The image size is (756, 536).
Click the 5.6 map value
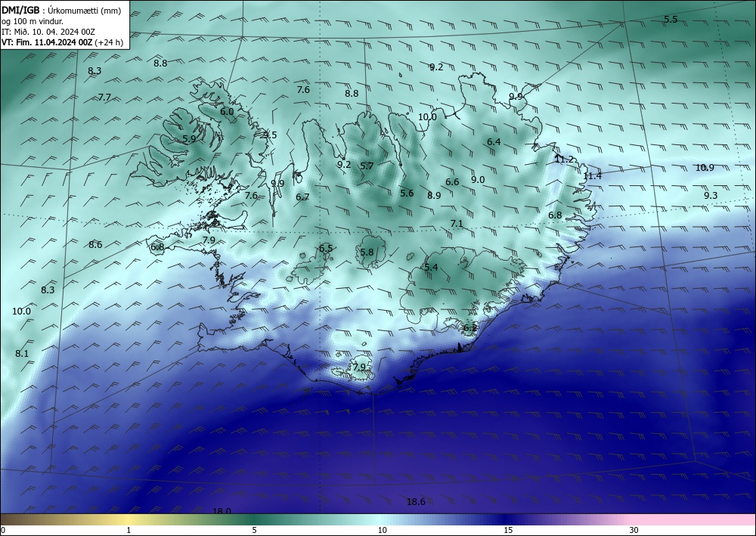407,193
